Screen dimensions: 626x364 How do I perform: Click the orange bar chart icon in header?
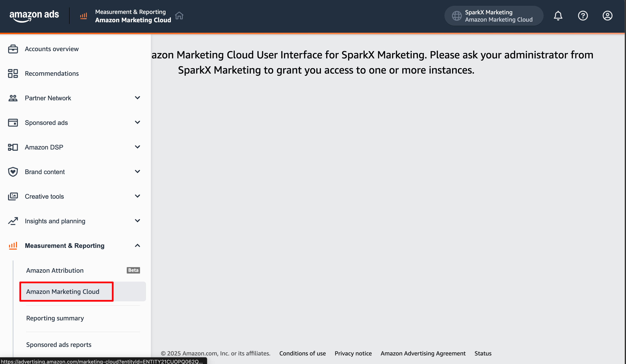[83, 16]
